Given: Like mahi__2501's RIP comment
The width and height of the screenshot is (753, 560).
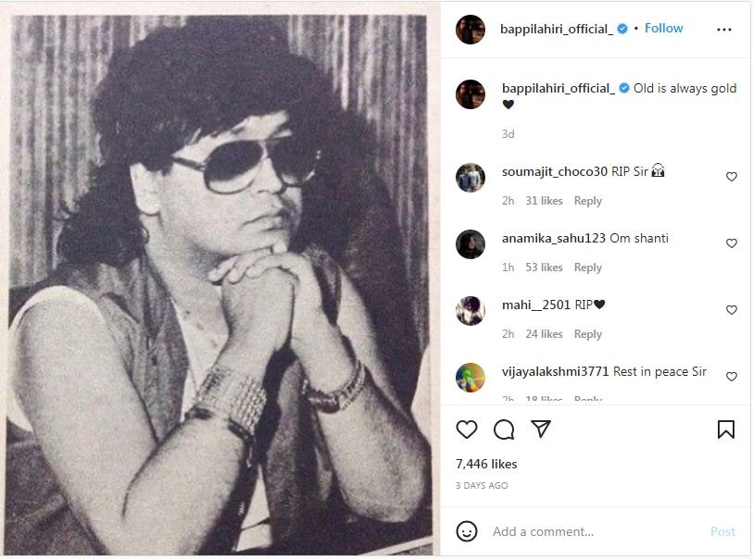Looking at the screenshot, I should pos(732,310).
